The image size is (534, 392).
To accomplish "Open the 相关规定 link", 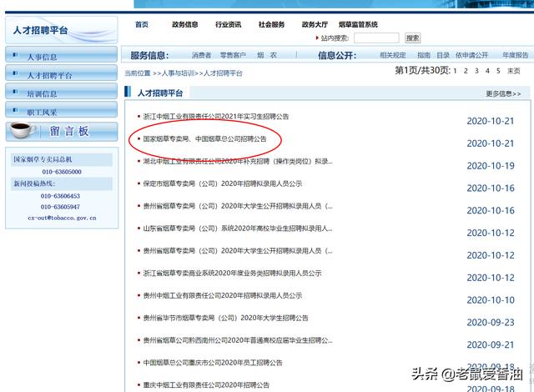I will [x=393, y=55].
